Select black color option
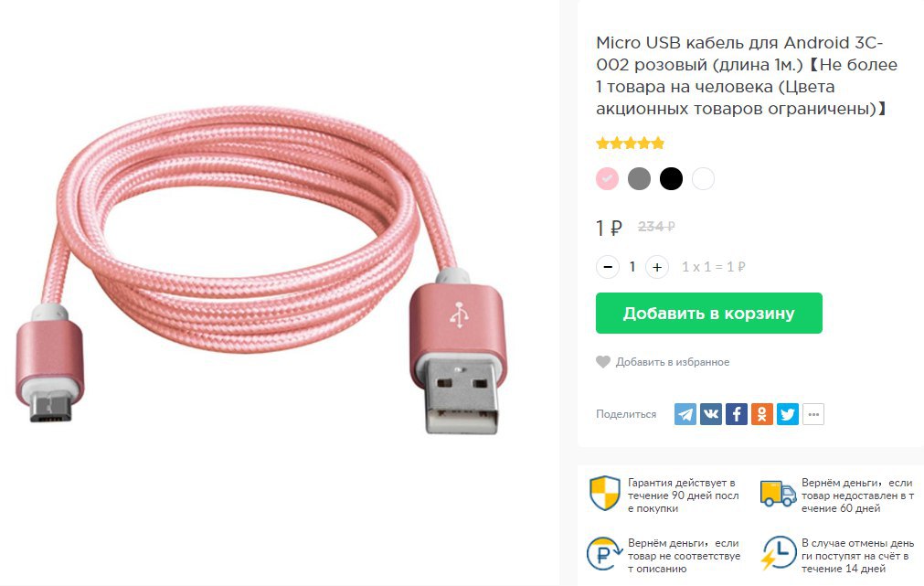This screenshot has width=924, height=586. (x=671, y=178)
